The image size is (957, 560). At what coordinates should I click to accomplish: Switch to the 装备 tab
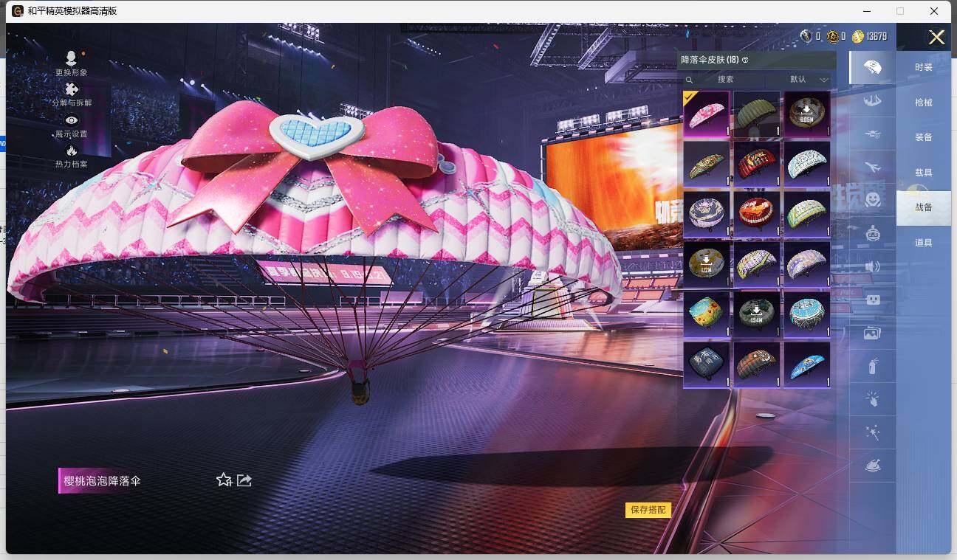coord(924,137)
